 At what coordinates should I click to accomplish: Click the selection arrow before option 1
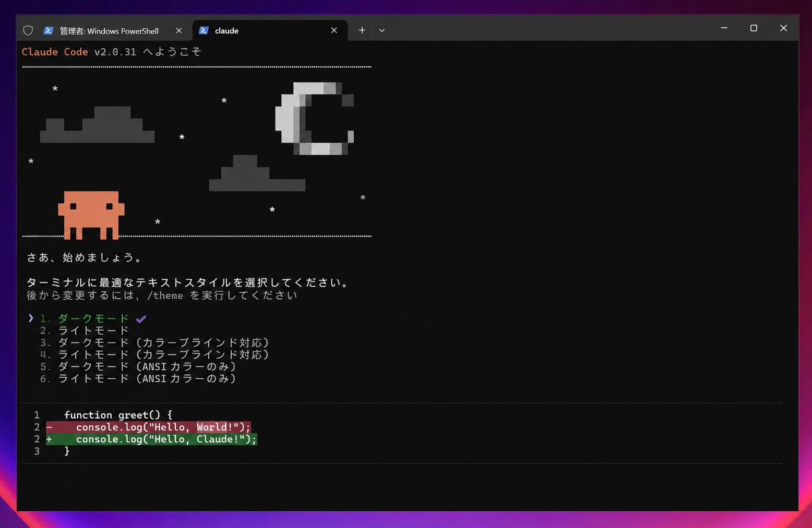[31, 318]
